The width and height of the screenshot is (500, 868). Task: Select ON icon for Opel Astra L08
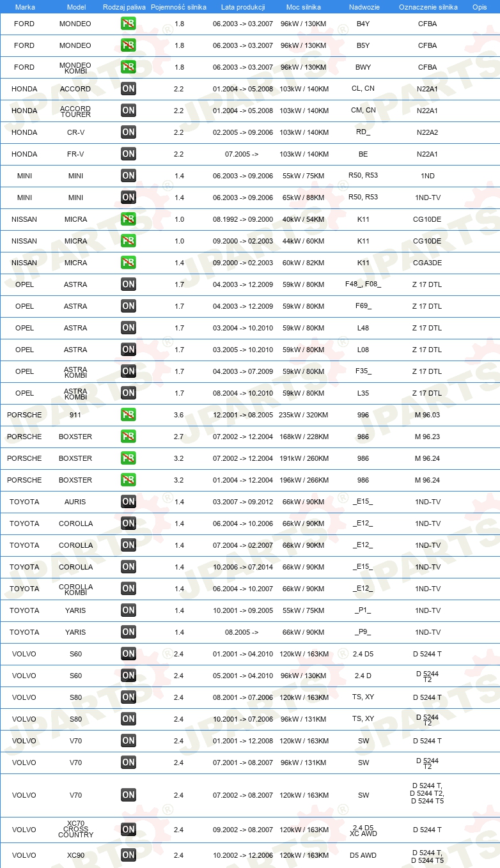click(129, 350)
